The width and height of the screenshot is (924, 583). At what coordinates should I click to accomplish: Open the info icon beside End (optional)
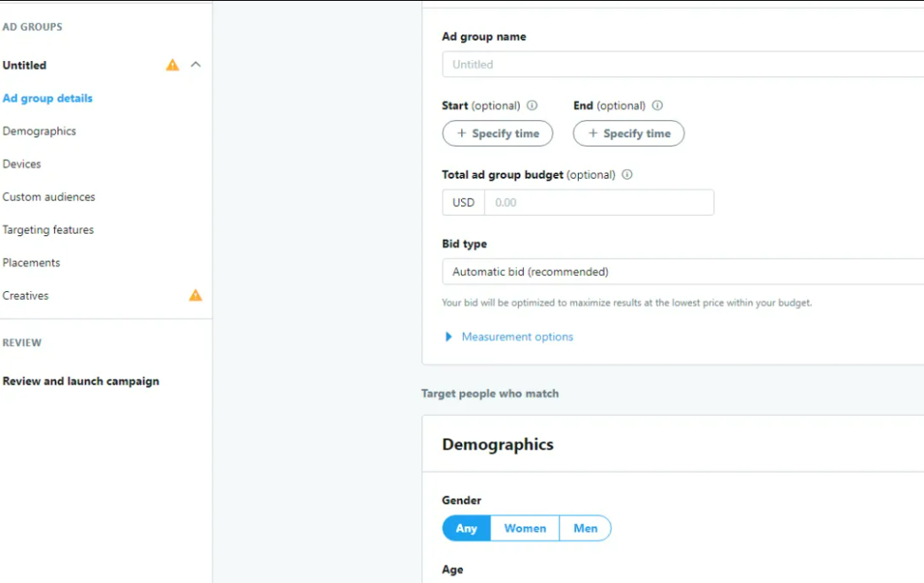tap(658, 105)
